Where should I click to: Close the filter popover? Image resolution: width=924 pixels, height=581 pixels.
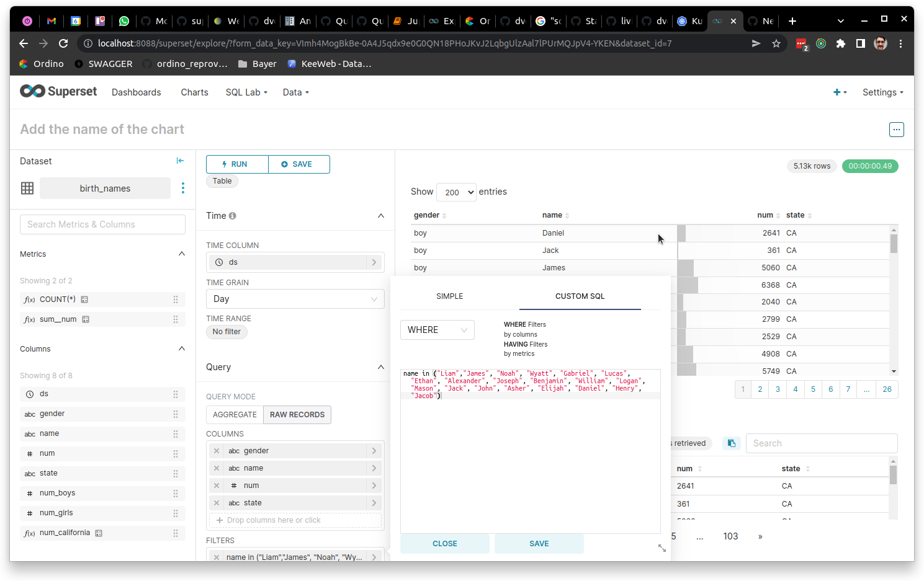(x=445, y=544)
